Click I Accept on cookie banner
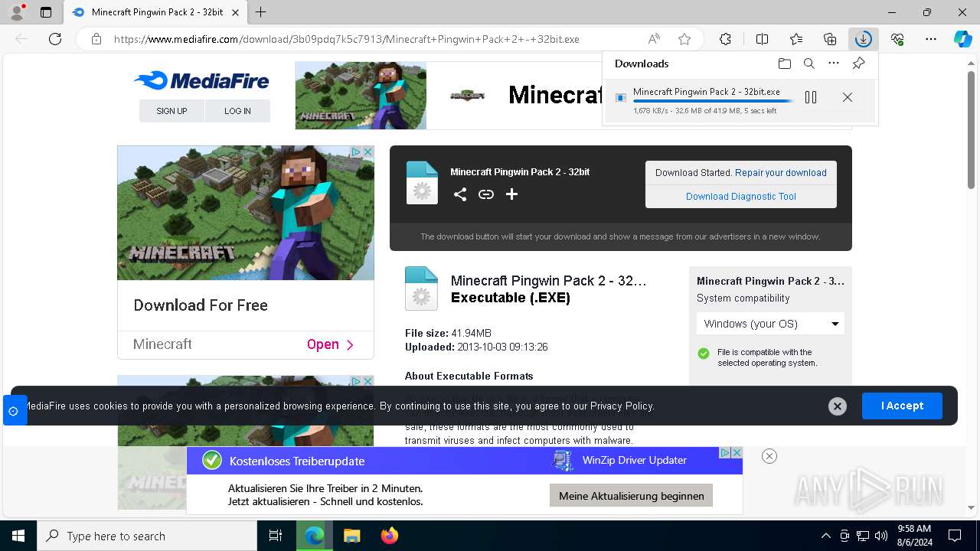Screen dimensions: 980x551 902,406
